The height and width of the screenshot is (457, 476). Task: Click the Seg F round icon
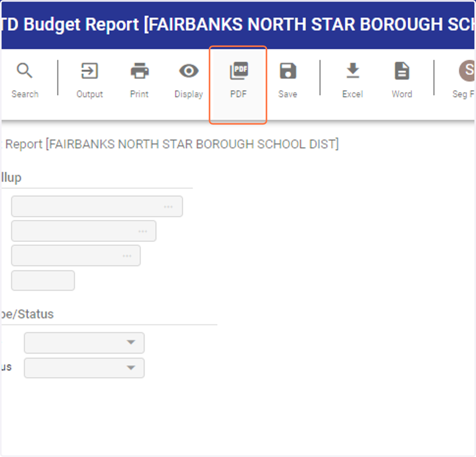point(466,71)
